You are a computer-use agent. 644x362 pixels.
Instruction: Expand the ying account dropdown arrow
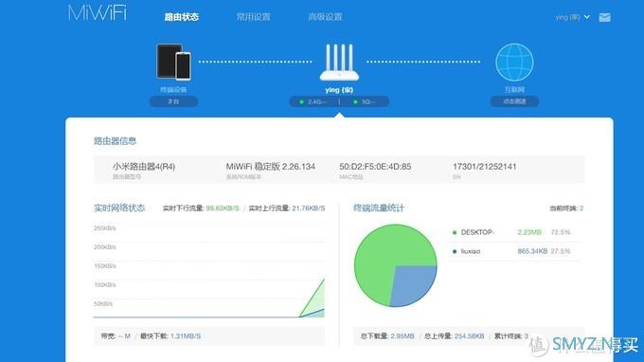coord(587,17)
